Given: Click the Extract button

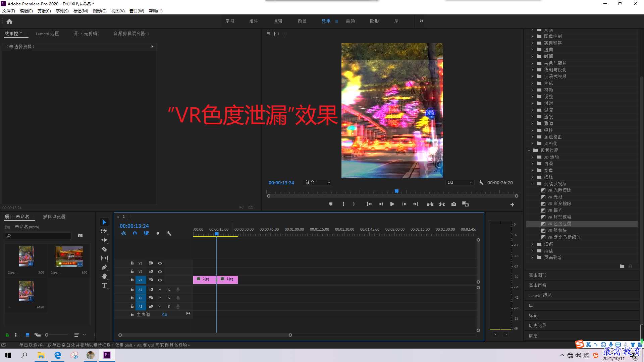Looking at the screenshot, I should [442, 204].
